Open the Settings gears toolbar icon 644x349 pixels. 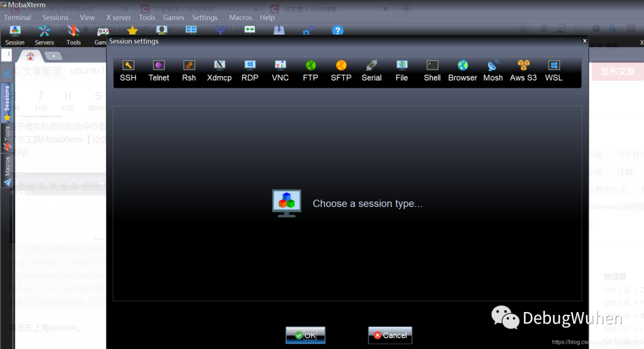(308, 30)
